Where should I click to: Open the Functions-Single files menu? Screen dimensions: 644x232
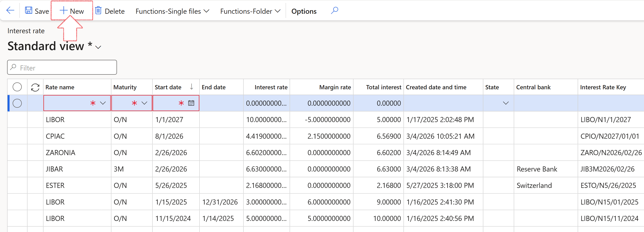click(172, 11)
